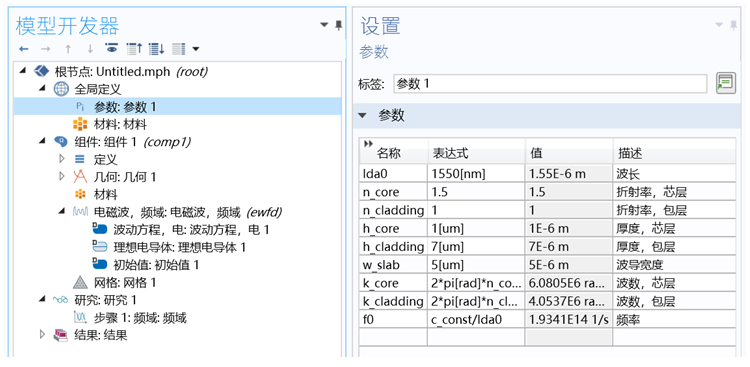Select 步骤 1: 频域 node
The width and height of the screenshot is (750, 367).
140,317
